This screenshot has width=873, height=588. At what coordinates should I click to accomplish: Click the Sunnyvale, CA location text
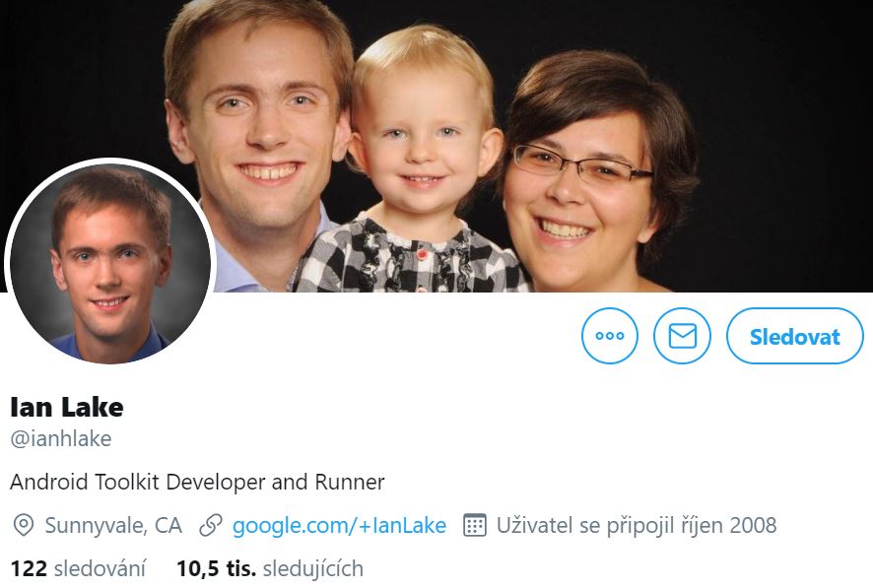113,525
